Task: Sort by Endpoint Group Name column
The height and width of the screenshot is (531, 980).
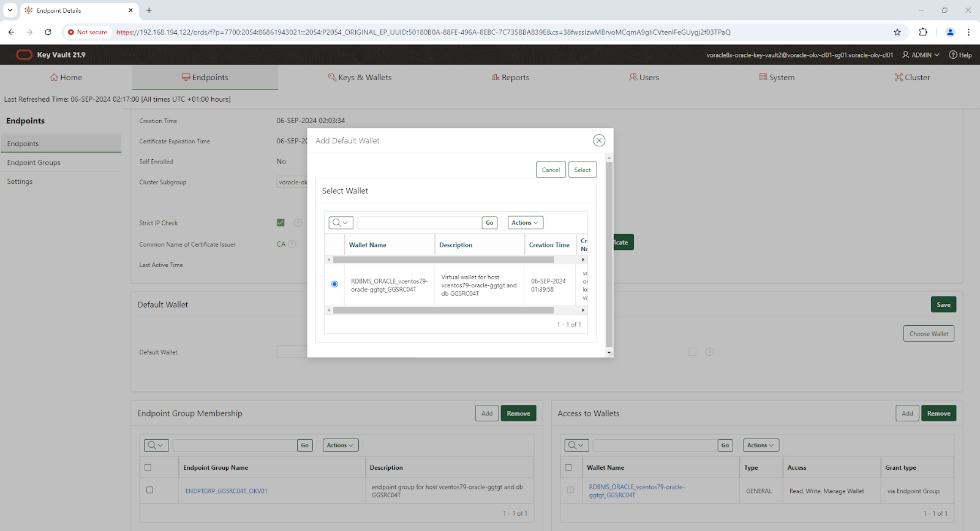Action: pos(216,468)
